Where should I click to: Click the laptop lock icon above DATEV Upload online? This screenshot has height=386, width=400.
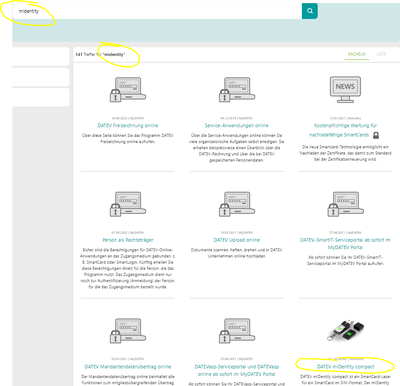click(x=237, y=204)
